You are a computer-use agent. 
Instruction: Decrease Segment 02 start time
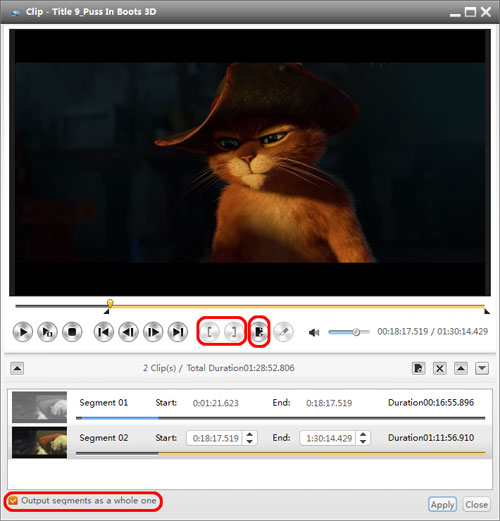(x=250, y=442)
